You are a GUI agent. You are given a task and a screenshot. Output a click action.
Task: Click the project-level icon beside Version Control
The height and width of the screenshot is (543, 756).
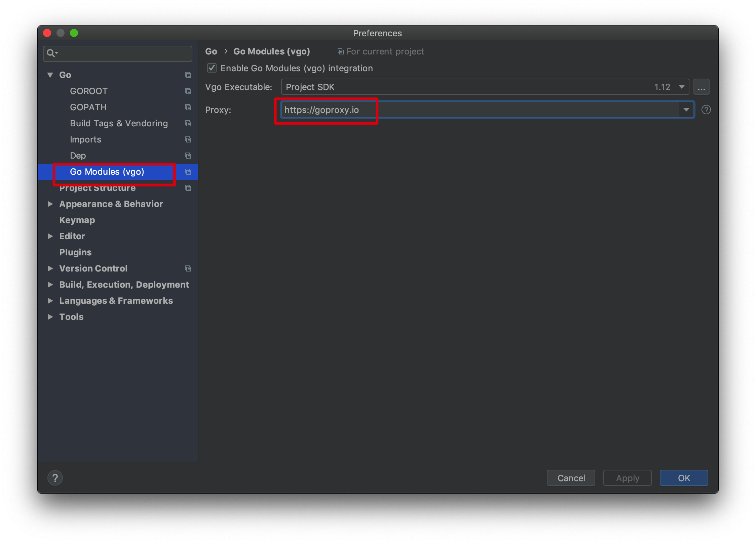188,268
